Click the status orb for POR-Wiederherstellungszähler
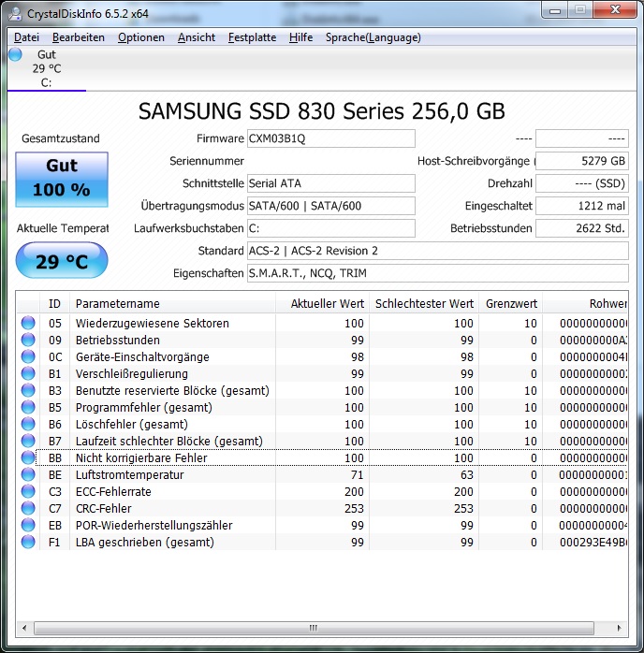Image resolution: width=644 pixels, height=653 pixels. (28, 525)
